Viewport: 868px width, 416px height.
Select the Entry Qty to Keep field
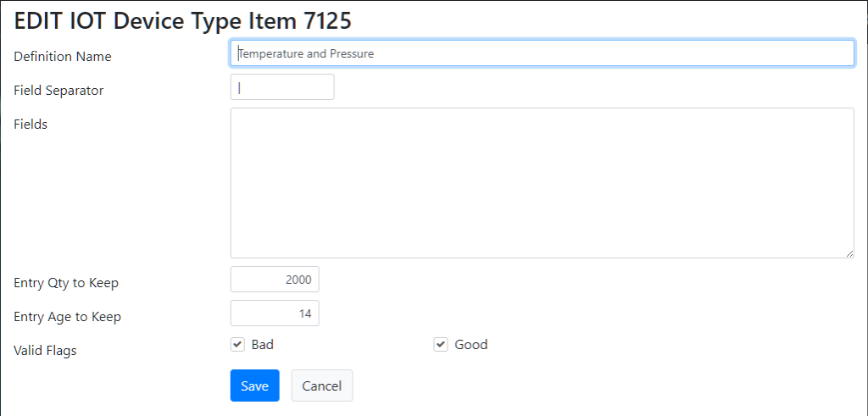(x=275, y=280)
